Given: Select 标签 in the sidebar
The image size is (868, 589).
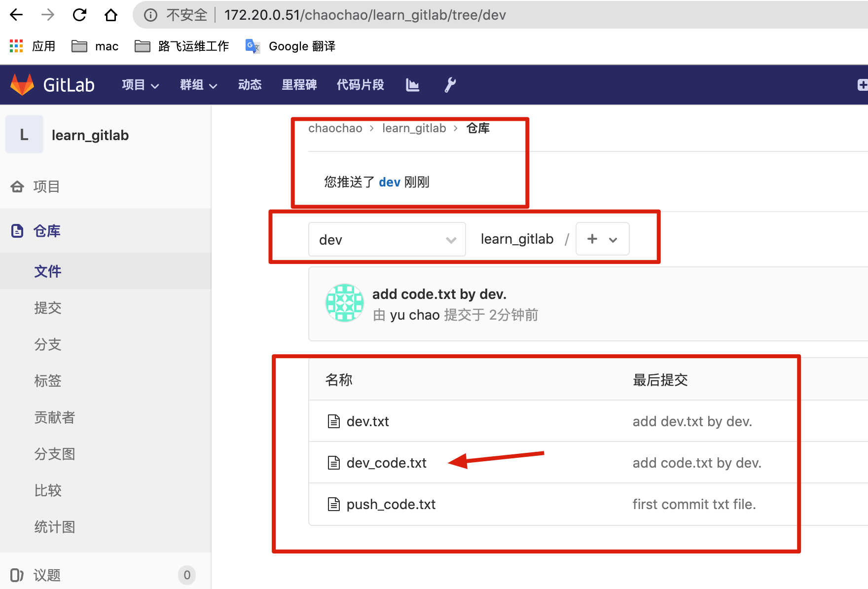Looking at the screenshot, I should [x=48, y=381].
